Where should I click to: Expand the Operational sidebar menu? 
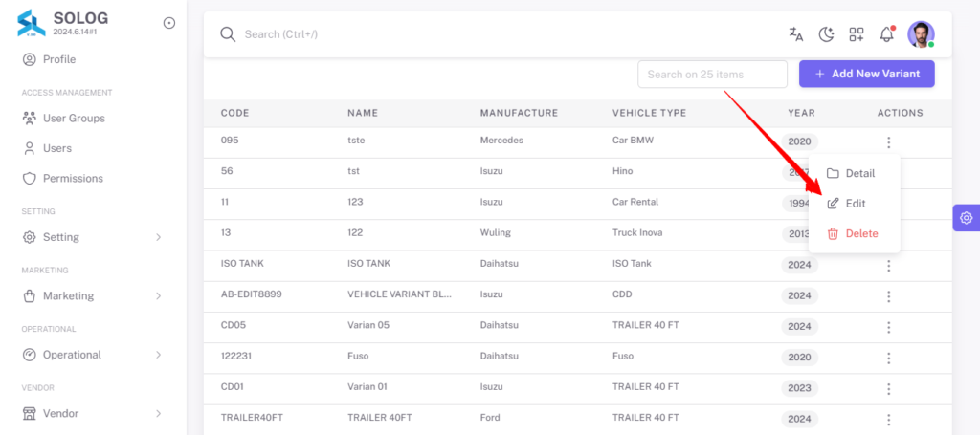pos(93,355)
